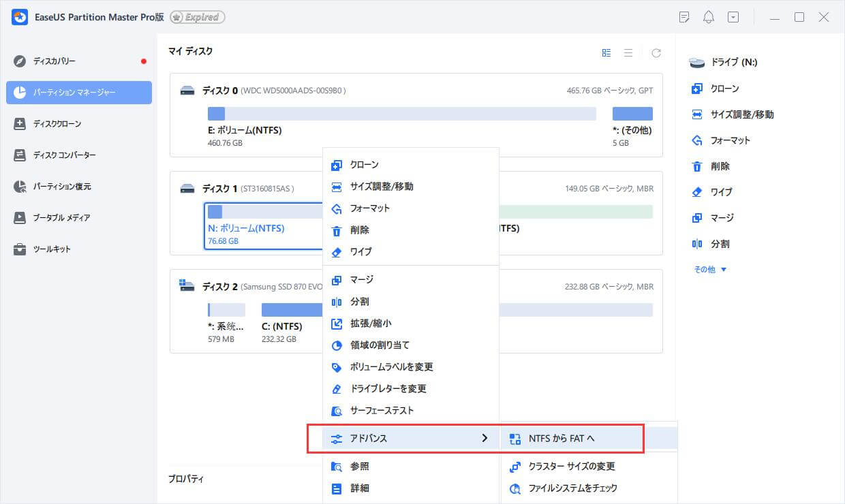Choose マージ in the right panel
This screenshot has width=845, height=504.
pyautogui.click(x=709, y=217)
